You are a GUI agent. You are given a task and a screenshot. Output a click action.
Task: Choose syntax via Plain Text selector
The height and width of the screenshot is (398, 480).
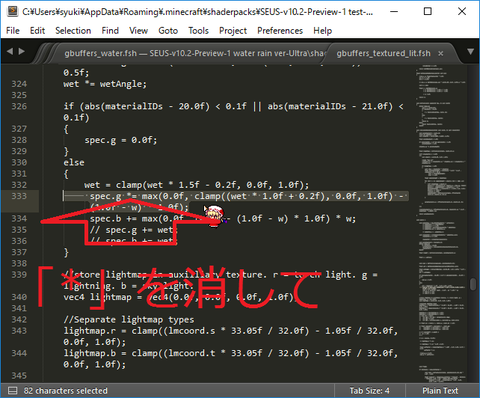(440, 390)
